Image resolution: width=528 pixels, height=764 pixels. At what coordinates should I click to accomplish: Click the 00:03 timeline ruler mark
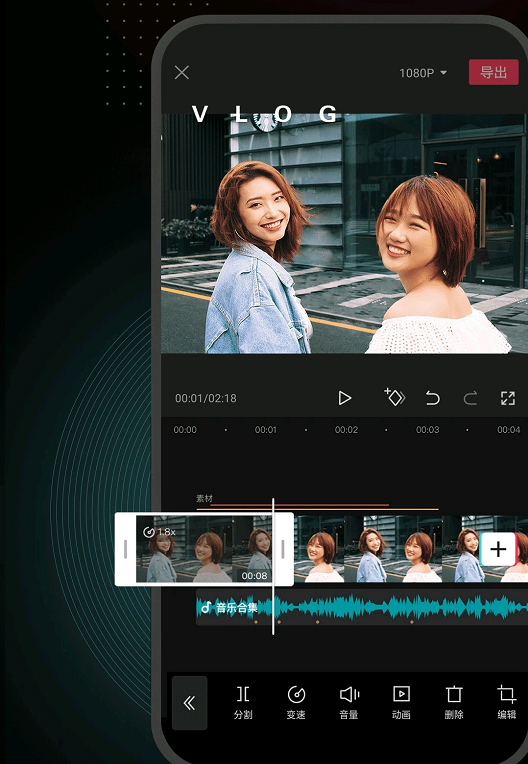427,430
